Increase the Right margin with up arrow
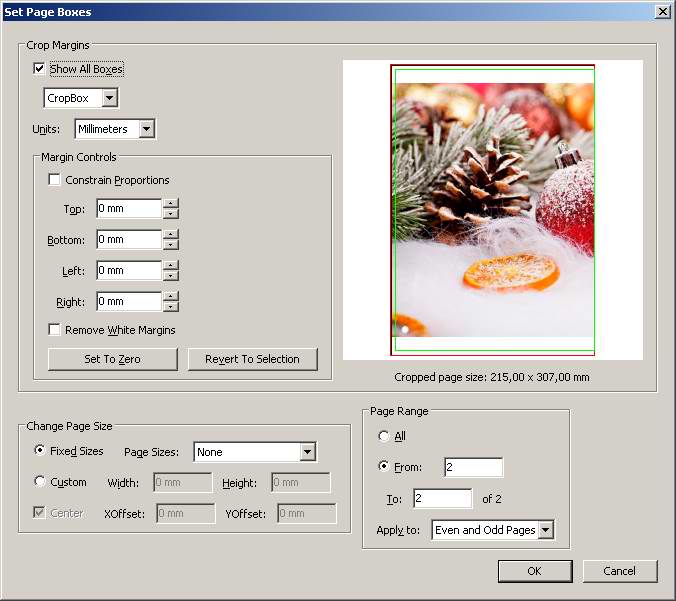 coord(171,297)
